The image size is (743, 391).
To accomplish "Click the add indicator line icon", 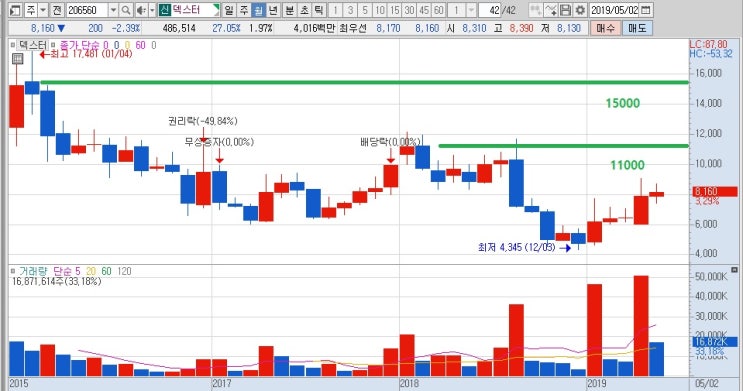I will click(x=551, y=10).
